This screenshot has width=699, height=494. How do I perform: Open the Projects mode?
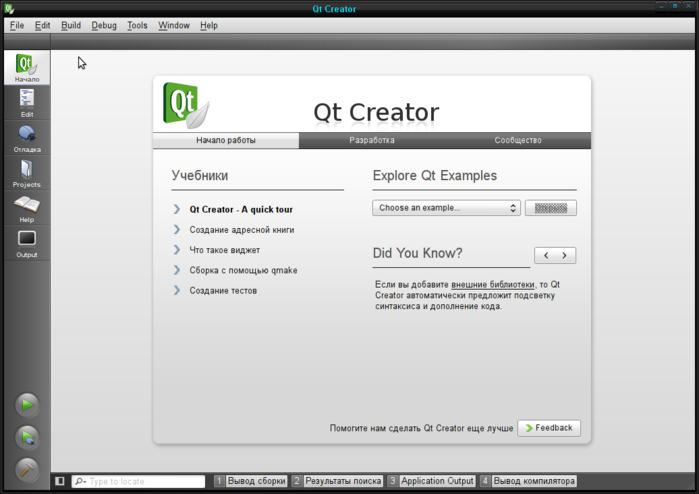(27, 173)
